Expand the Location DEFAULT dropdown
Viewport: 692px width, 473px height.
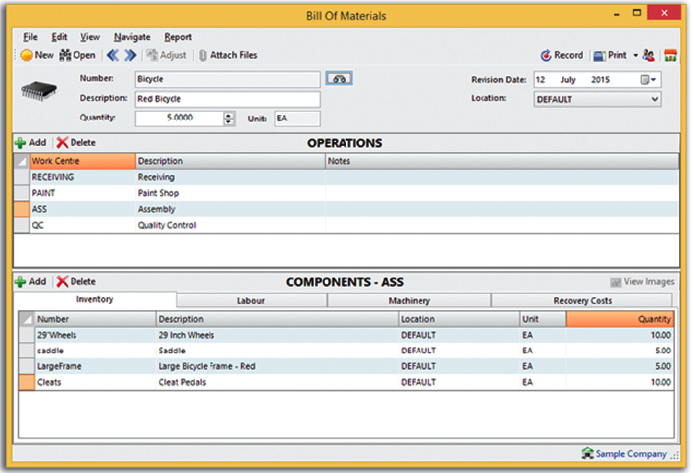click(654, 99)
